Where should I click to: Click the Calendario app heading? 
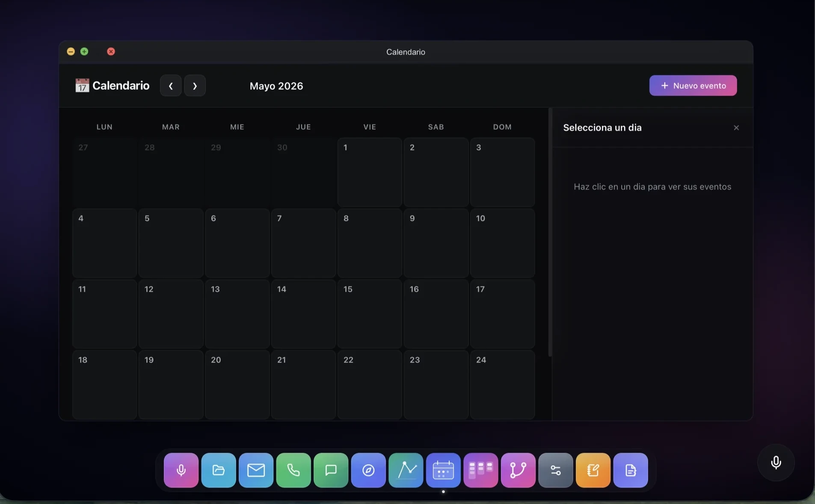click(121, 85)
